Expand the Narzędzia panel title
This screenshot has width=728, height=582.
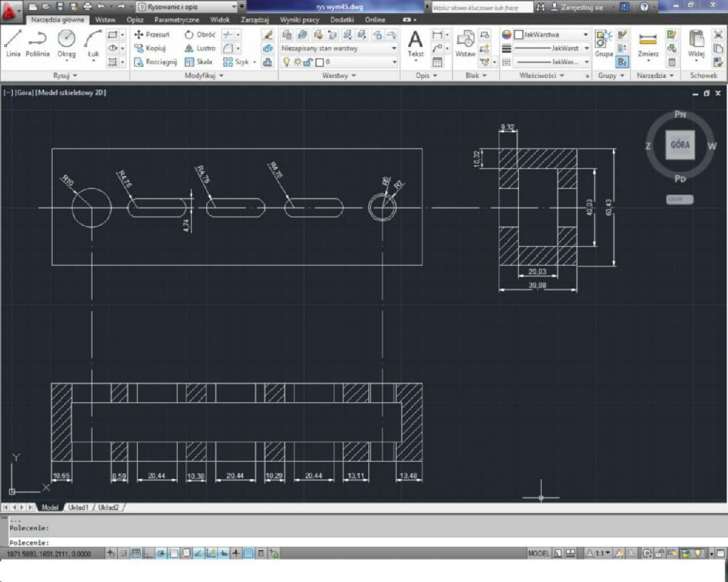coord(655,75)
